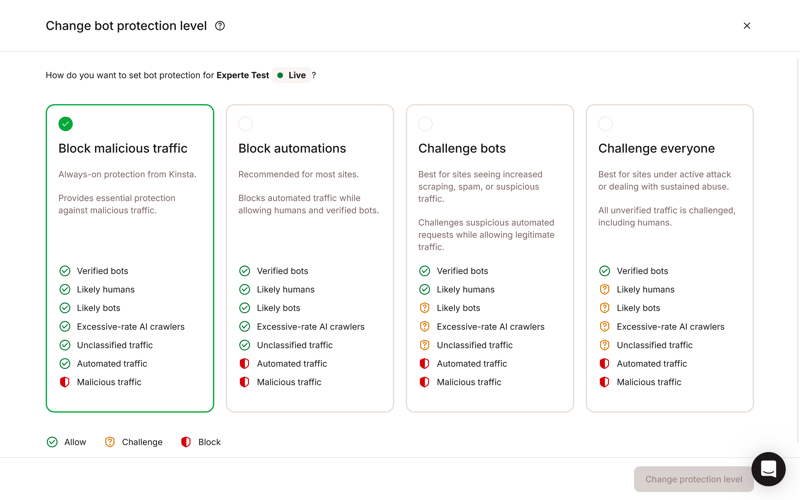
Task: Close the bot protection dialog
Action: [747, 26]
